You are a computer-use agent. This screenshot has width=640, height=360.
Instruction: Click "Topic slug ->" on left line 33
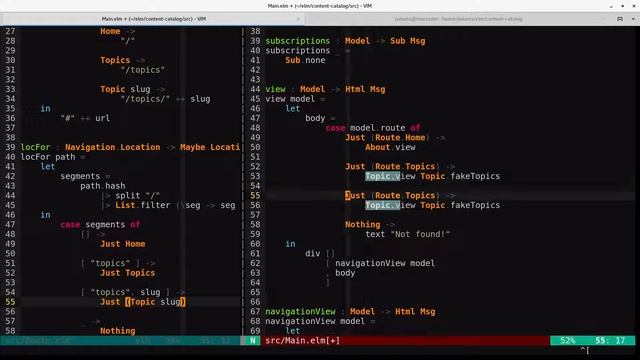[x=133, y=89]
